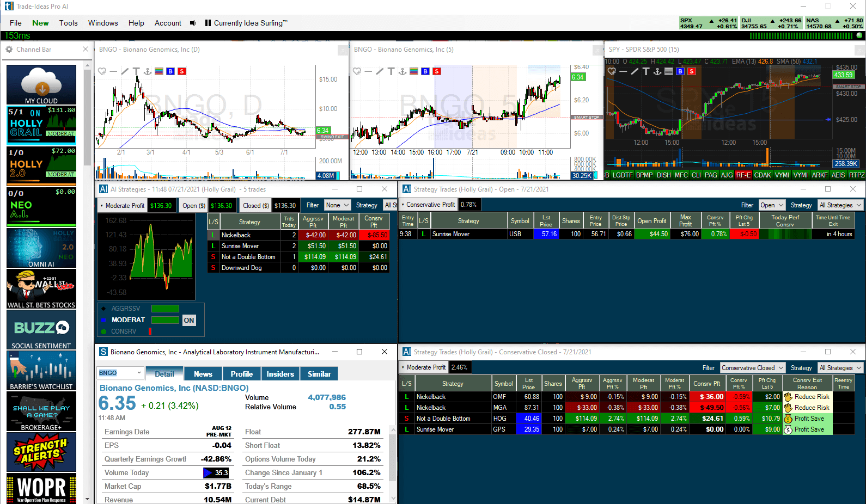This screenshot has width=866, height=504.
Task: Open Conservative Profit dropdown in Open trades
Action: [x=428, y=205]
